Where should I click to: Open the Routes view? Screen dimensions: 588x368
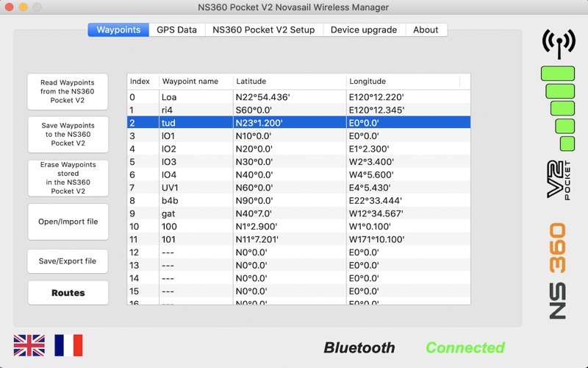[68, 293]
